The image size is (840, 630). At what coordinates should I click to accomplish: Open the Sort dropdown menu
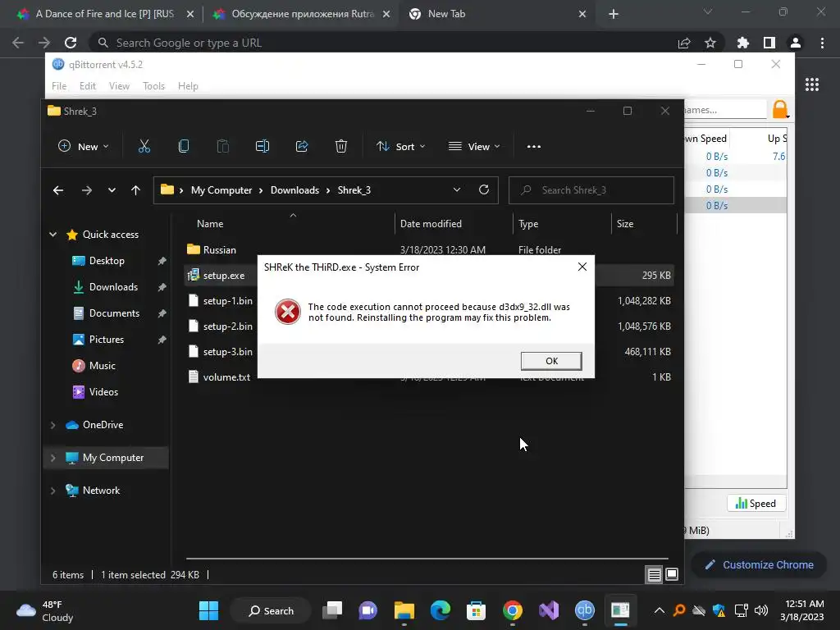[x=400, y=146]
